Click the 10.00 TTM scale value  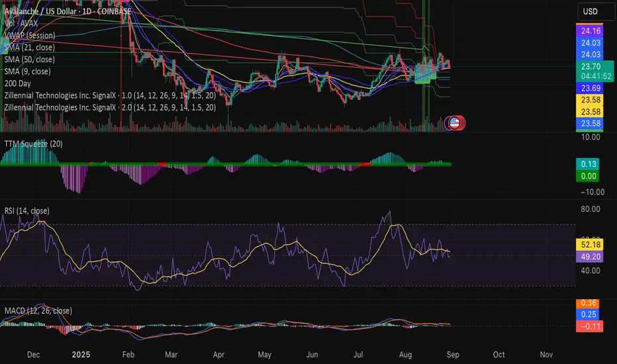(x=591, y=138)
